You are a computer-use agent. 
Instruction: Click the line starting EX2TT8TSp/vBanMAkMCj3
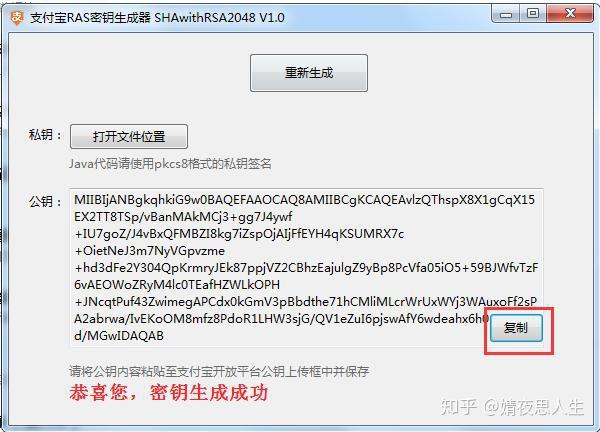coord(183,217)
